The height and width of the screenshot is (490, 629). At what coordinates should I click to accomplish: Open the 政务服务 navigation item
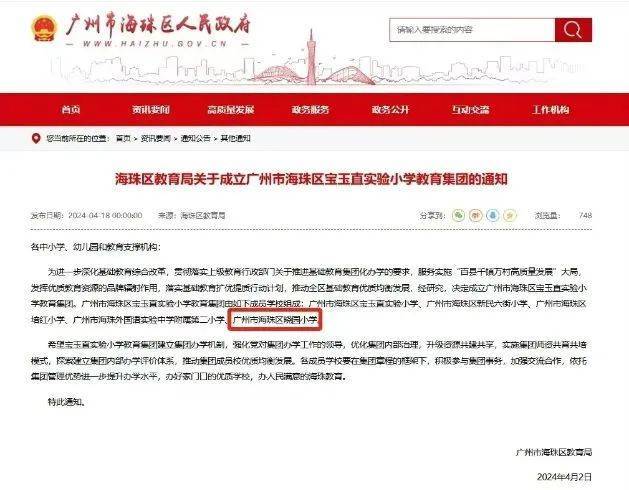(310, 110)
